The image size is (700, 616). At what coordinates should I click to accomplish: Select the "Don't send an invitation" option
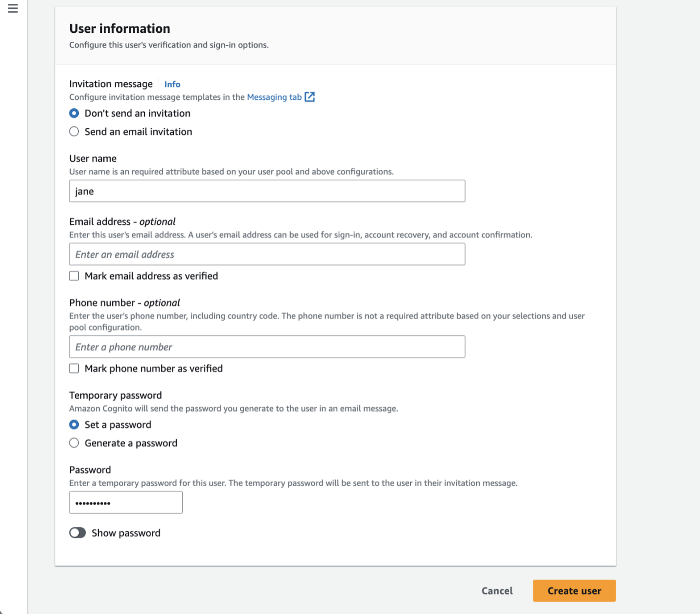pyautogui.click(x=74, y=113)
